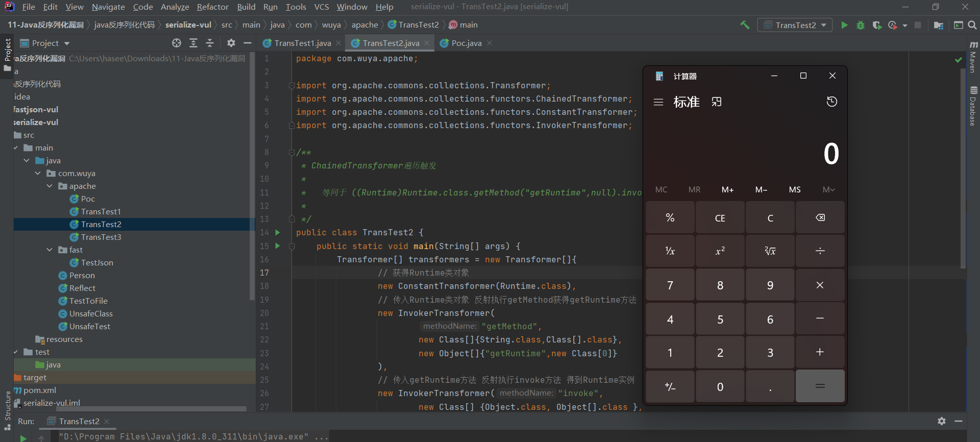Screen dimensions: 980x442
Task: Switch to the Poc.java editor tab
Action: tap(467, 43)
